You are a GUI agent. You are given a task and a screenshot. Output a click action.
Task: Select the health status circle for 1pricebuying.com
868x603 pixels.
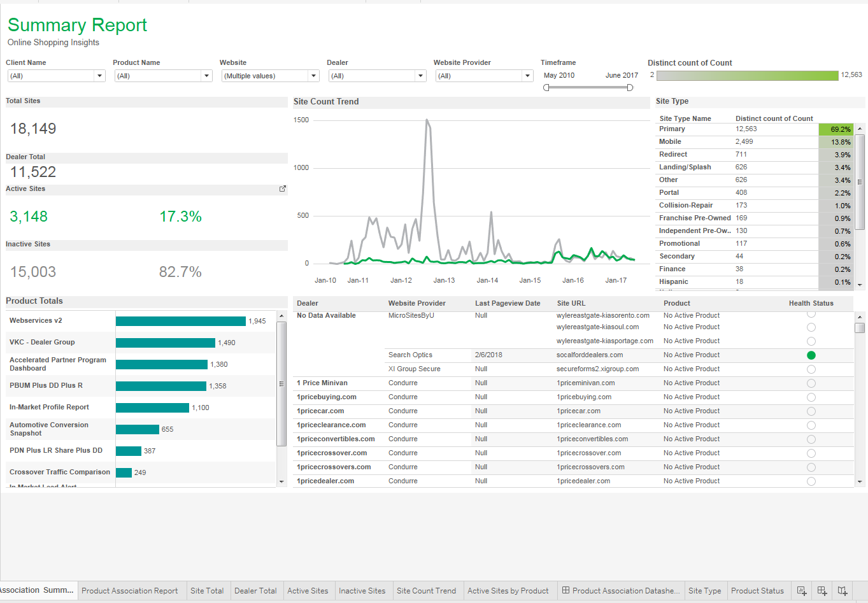811,397
